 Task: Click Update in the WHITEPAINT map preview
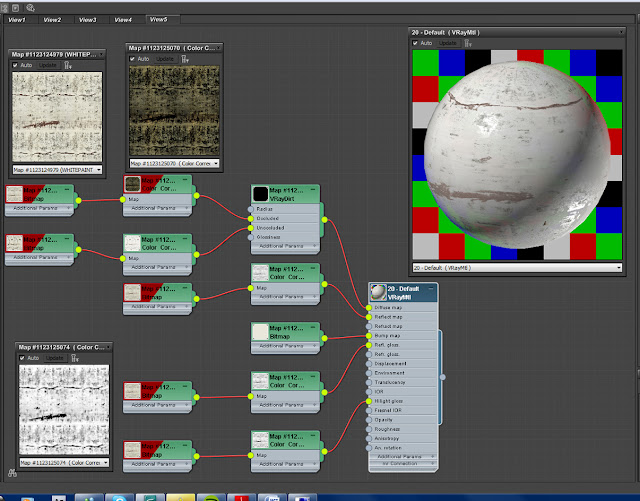point(48,65)
